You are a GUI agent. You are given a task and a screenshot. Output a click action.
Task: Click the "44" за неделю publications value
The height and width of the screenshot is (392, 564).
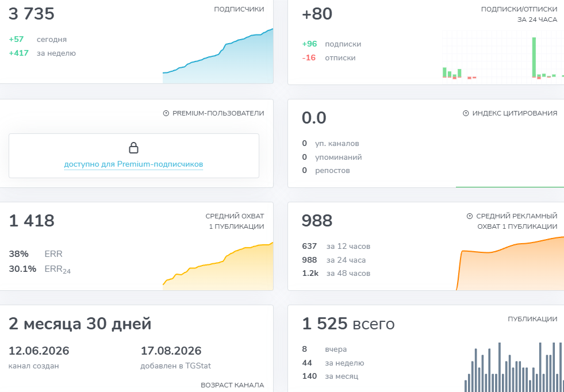click(307, 363)
